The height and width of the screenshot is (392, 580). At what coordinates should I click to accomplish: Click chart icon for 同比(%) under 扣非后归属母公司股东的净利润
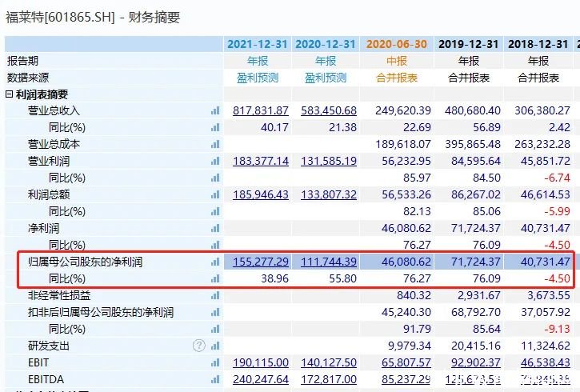(x=215, y=329)
